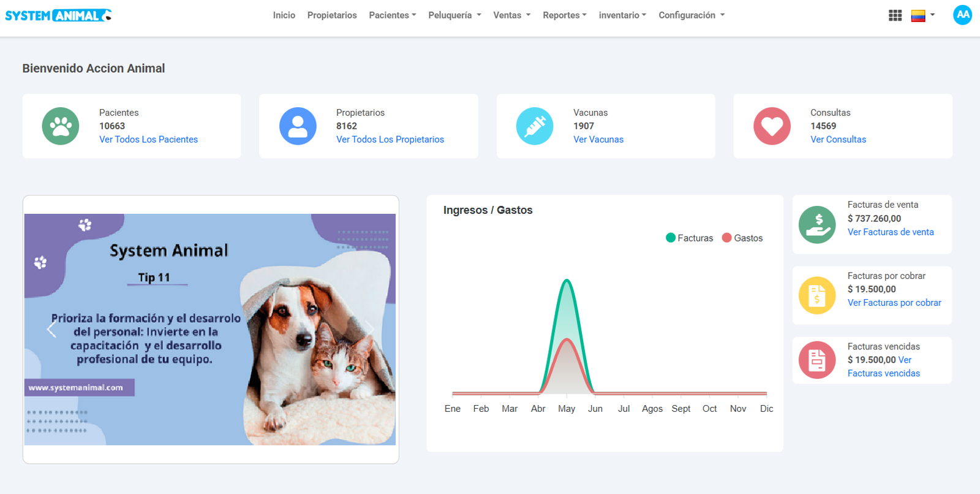Go to next carousel slide arrow
The width and height of the screenshot is (980, 494).
click(369, 329)
